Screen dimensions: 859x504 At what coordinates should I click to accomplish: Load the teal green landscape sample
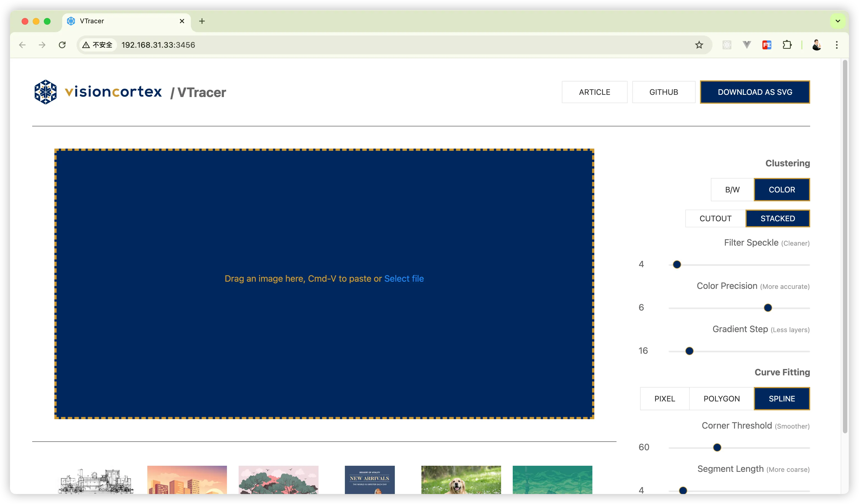click(553, 480)
